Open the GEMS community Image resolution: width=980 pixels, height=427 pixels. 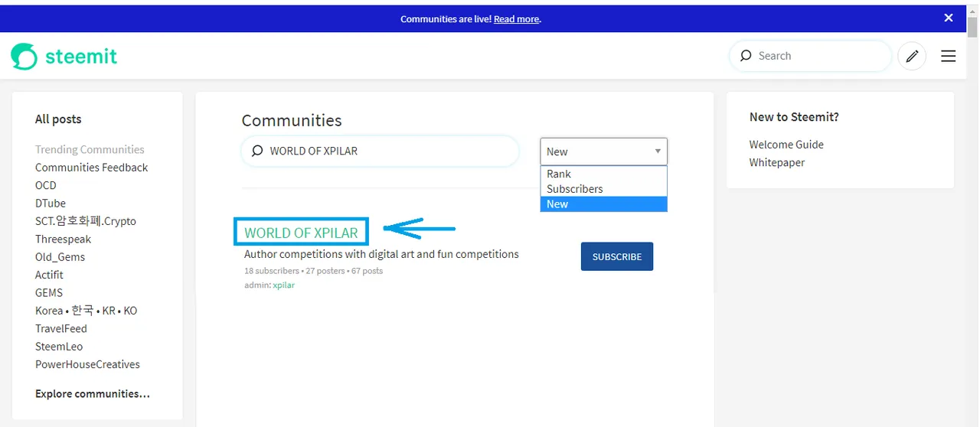[49, 292]
